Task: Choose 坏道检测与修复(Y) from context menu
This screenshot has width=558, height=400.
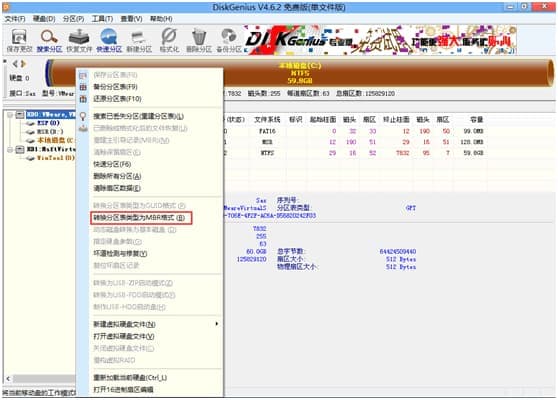Action: click(x=120, y=254)
